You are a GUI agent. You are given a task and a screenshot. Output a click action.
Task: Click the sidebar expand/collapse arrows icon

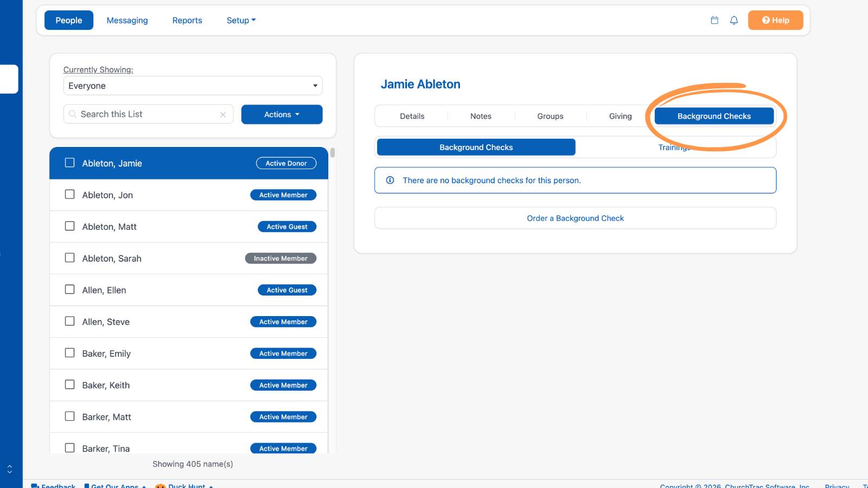(x=9, y=469)
